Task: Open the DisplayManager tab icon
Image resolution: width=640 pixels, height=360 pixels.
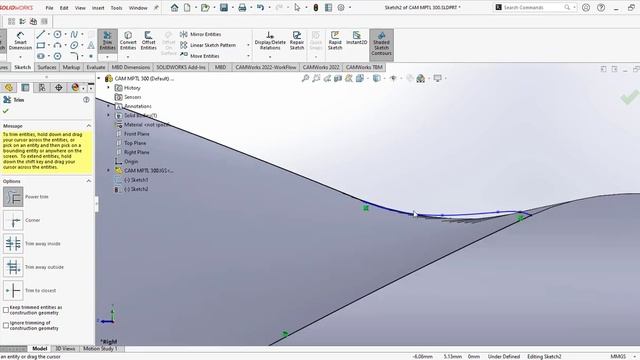Action: (x=75, y=87)
